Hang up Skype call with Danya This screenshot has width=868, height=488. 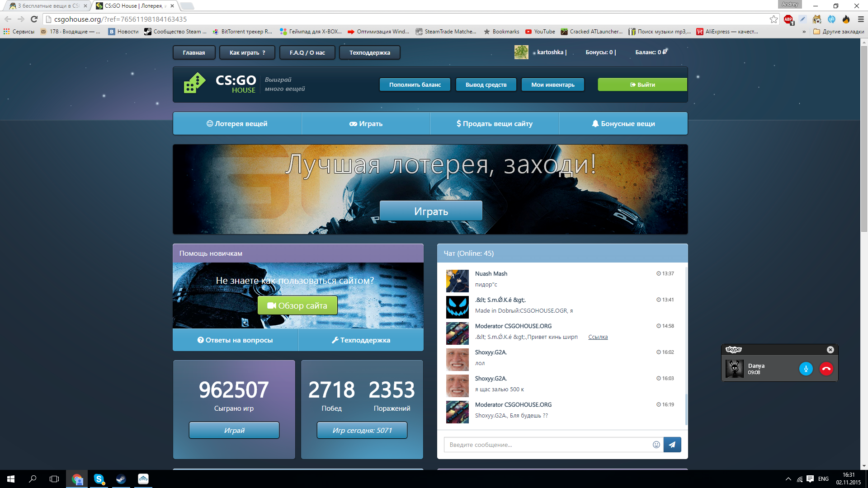point(826,369)
